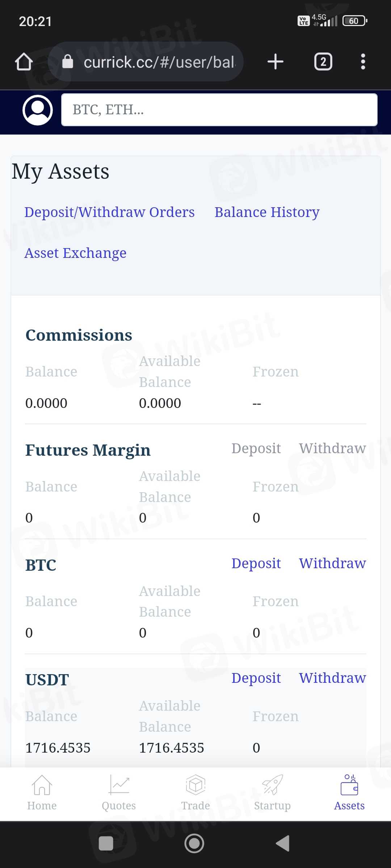The image size is (391, 868).
Task: Open the Balance History link
Action: [x=267, y=212]
